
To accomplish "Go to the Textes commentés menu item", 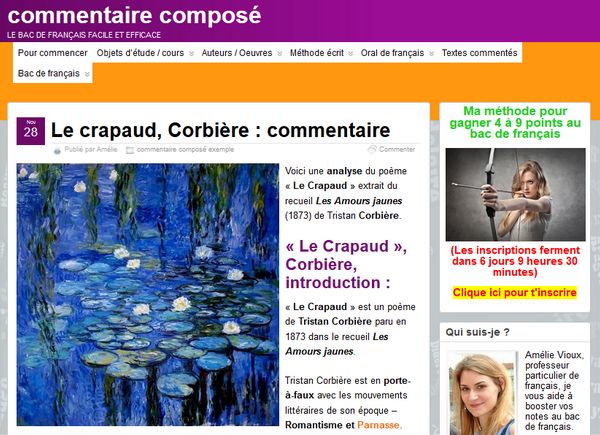I will pos(479,53).
